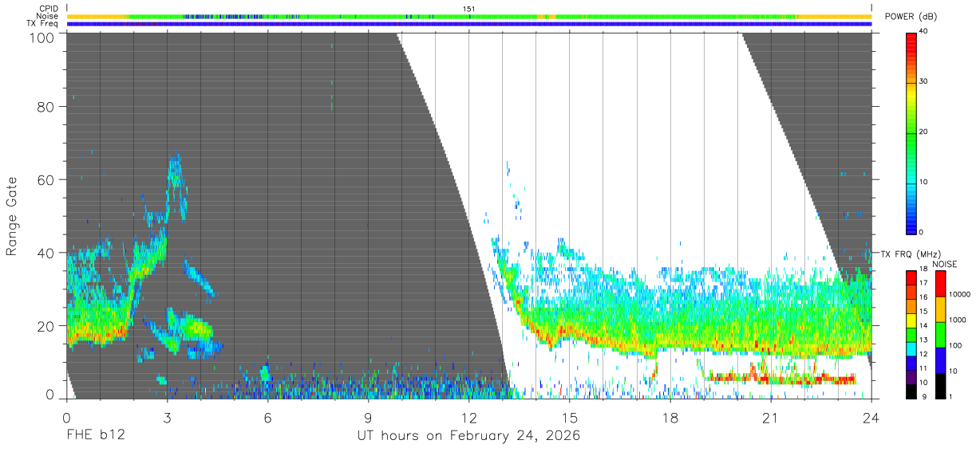The width and height of the screenshot is (980, 452).
Task: Click the 12 hour tick on UT axis
Action: click(x=468, y=417)
